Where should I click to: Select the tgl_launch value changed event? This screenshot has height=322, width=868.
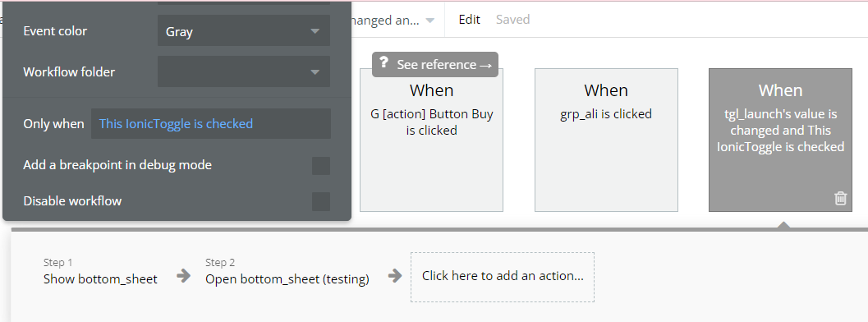coord(780,140)
